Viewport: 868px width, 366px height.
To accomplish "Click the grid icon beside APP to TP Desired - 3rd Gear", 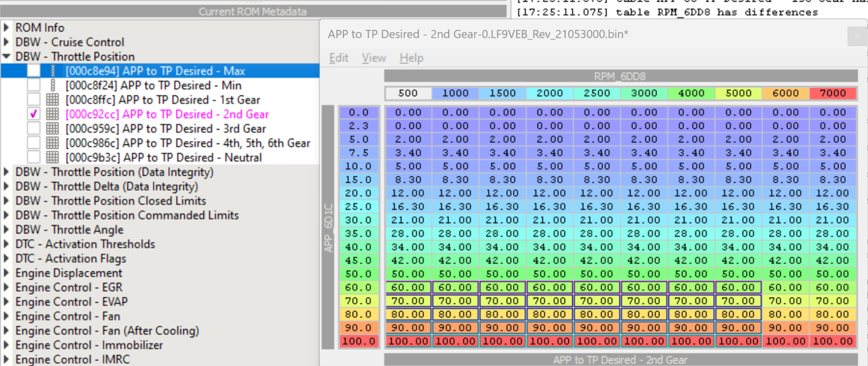I will pyautogui.click(x=53, y=128).
